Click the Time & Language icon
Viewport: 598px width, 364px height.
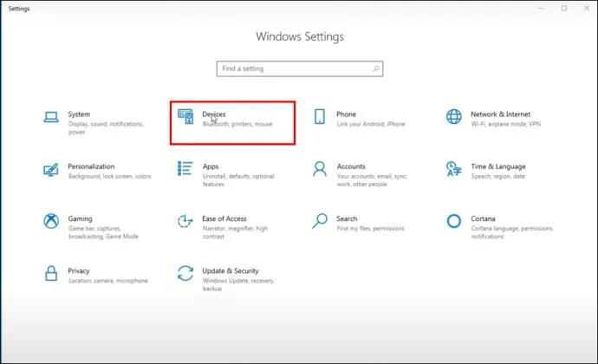454,169
